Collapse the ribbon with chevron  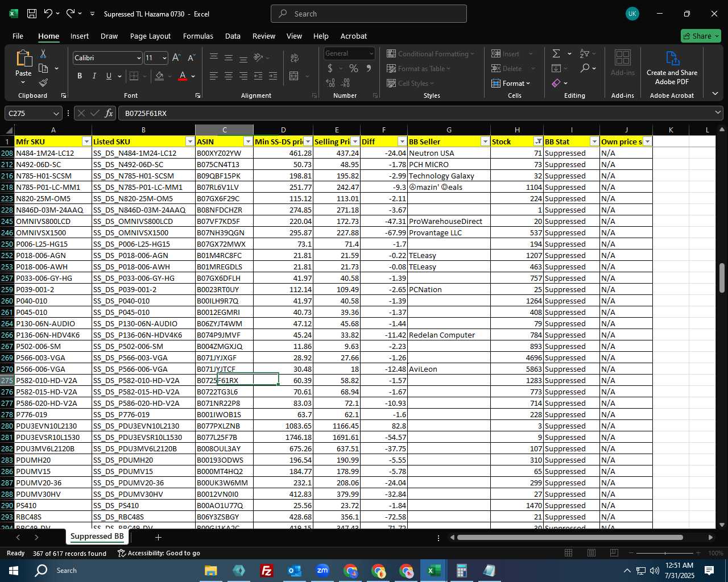715,94
